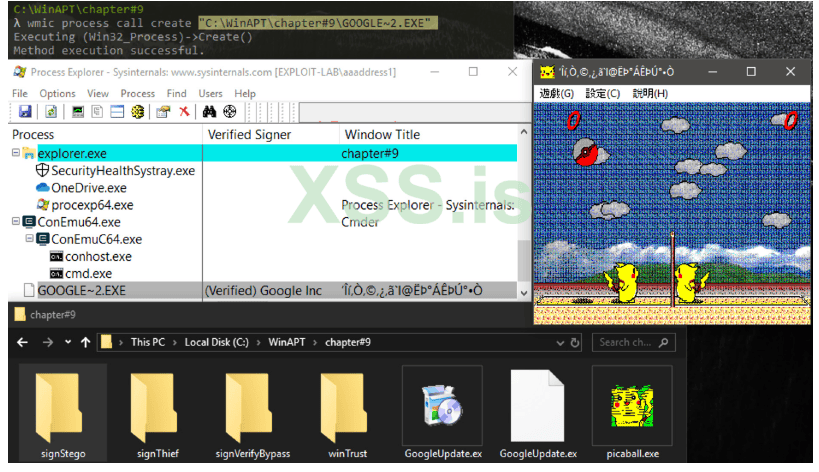
Task: Open the recent locations dropdown arrow
Action: [x=68, y=343]
